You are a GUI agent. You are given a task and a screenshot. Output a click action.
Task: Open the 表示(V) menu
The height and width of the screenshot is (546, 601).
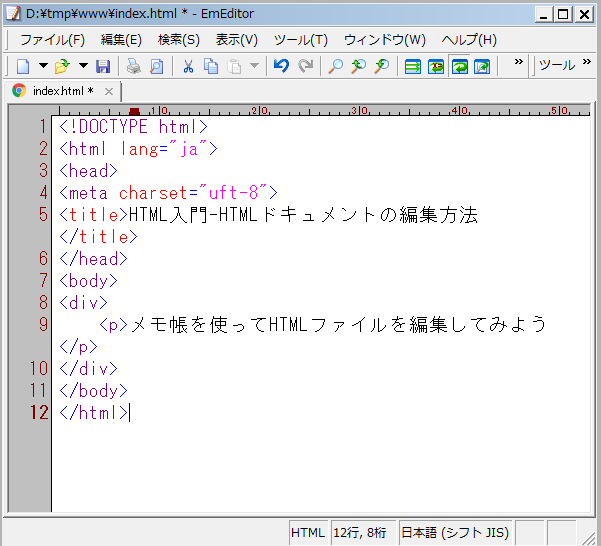pyautogui.click(x=236, y=40)
